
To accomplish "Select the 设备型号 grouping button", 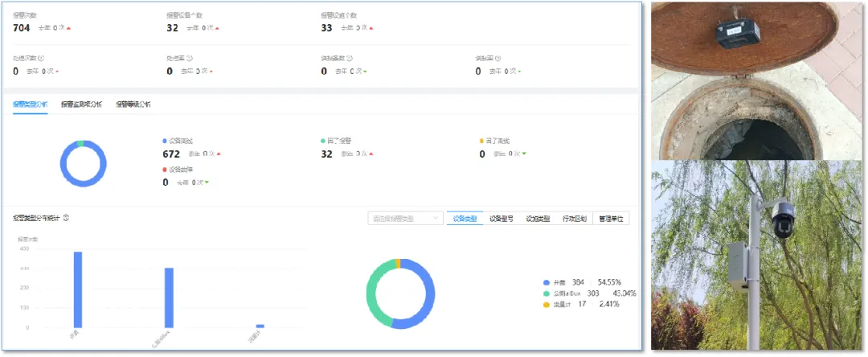I will [x=502, y=219].
